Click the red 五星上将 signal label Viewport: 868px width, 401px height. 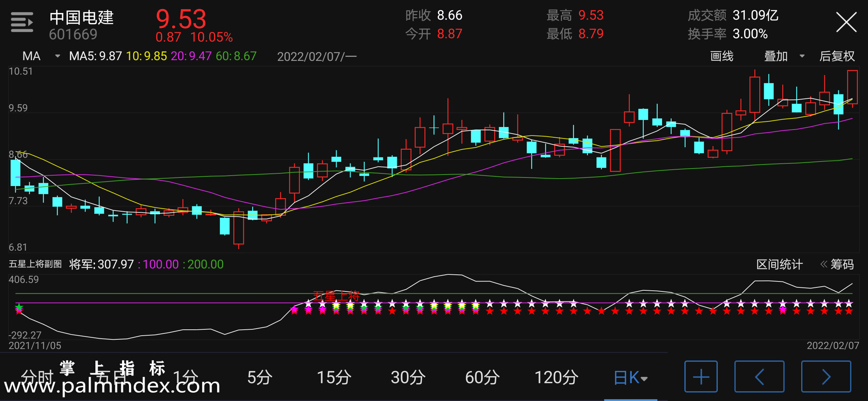click(x=336, y=296)
